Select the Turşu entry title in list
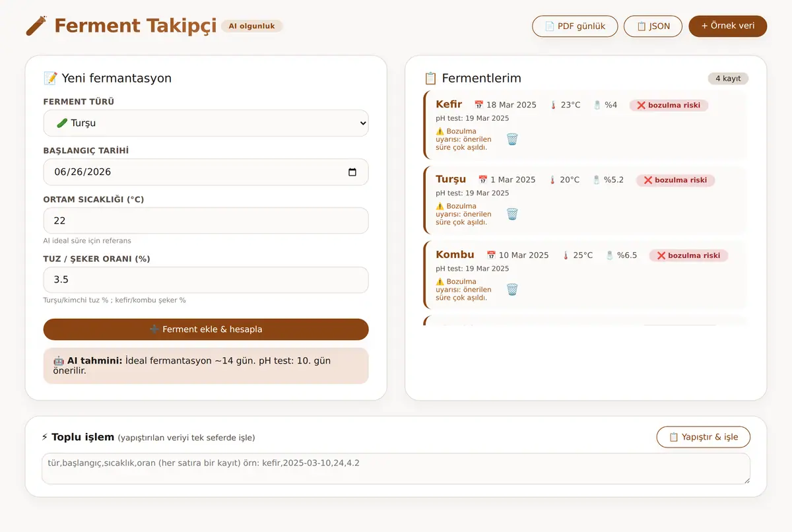 [x=451, y=180]
